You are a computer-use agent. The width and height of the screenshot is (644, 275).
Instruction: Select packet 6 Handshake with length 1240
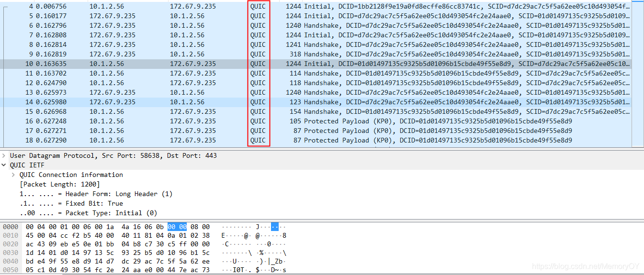(x=316, y=25)
